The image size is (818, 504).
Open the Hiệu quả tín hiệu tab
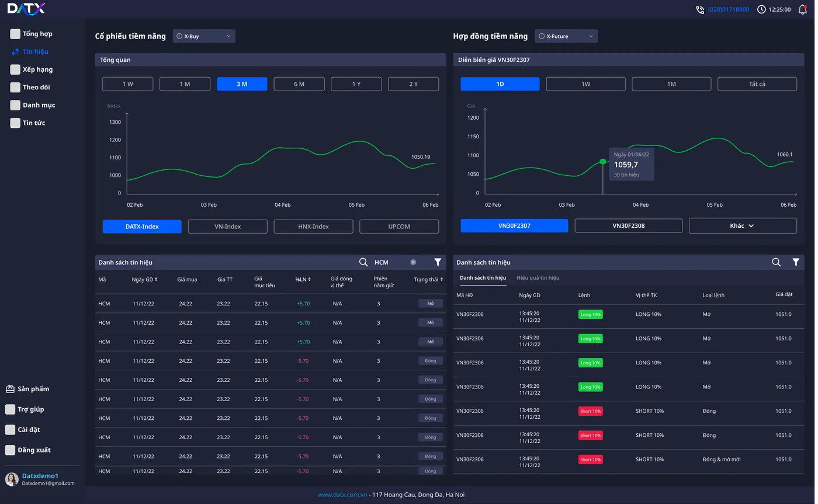(538, 278)
